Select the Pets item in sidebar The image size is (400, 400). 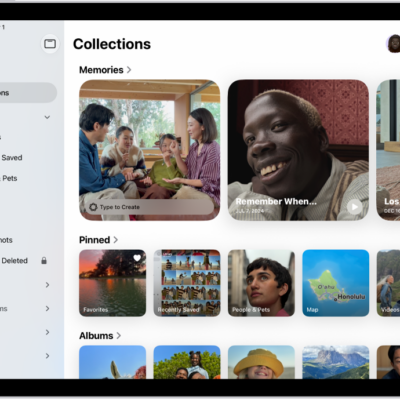9,178
